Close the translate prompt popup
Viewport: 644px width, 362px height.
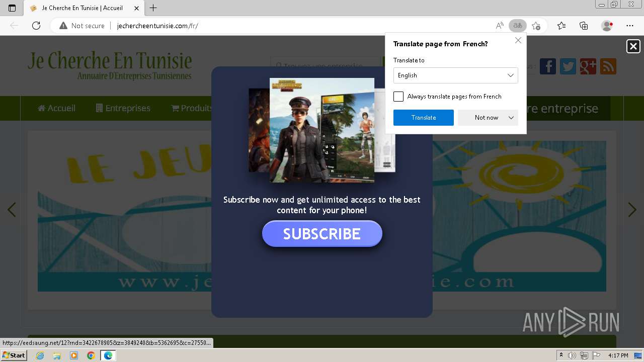point(518,40)
